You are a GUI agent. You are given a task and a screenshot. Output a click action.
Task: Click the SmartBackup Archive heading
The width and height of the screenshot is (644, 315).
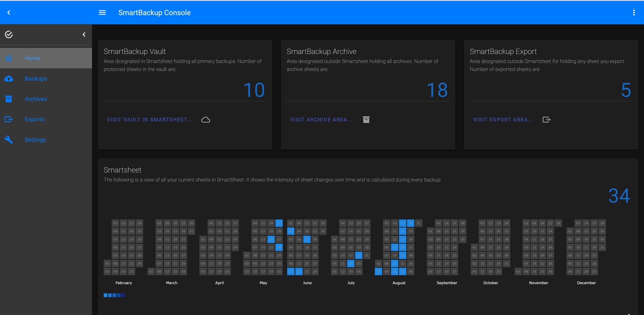[321, 52]
